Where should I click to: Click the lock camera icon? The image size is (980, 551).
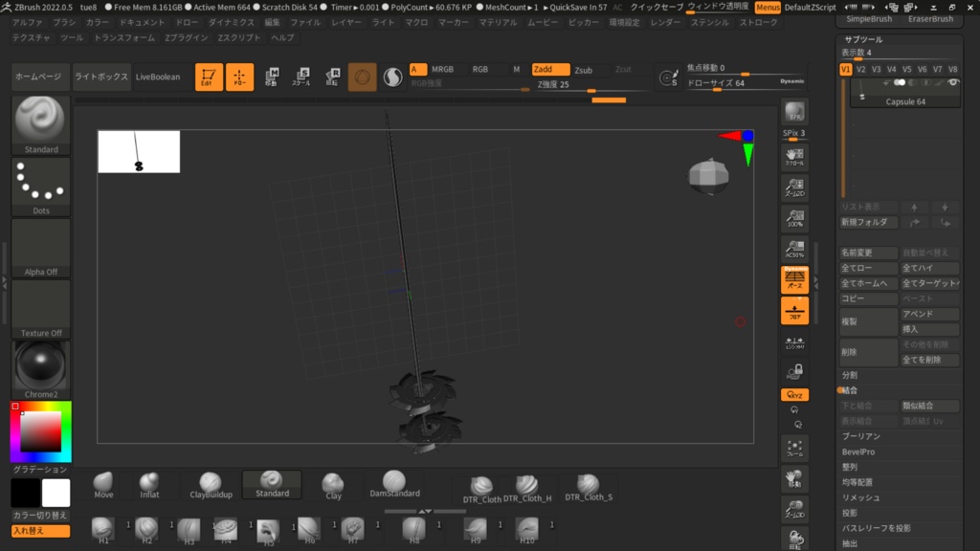tap(794, 372)
